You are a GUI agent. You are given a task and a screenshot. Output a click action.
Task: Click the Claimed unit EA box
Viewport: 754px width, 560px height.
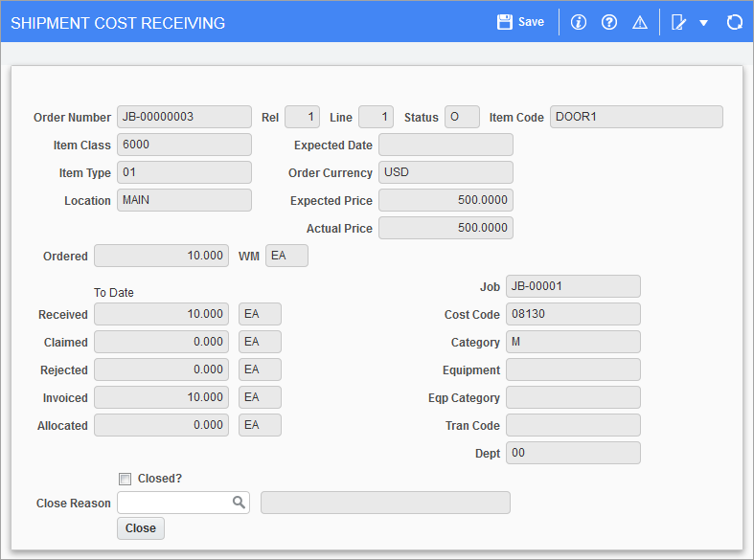click(x=260, y=342)
